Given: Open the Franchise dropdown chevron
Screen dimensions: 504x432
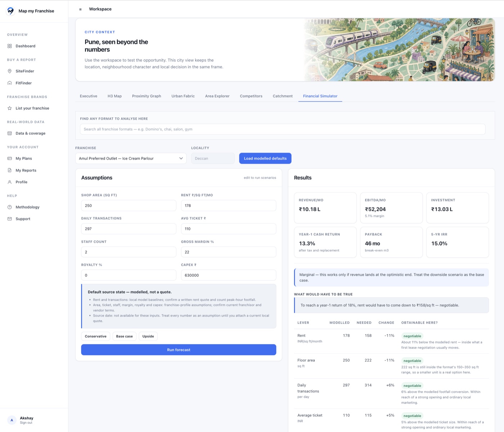Looking at the screenshot, I should (x=181, y=158).
